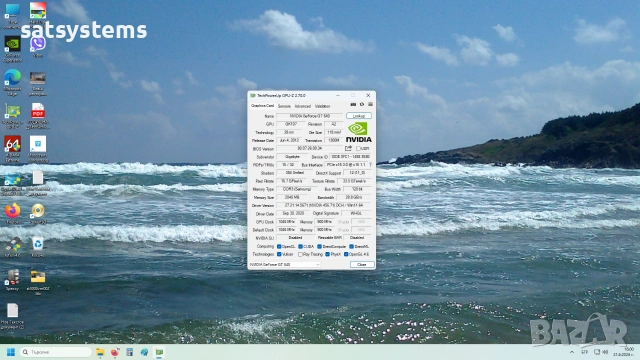This screenshot has height=360, width=640.
Task: Switch to the Graphics Card tab
Action: [x=262, y=106]
